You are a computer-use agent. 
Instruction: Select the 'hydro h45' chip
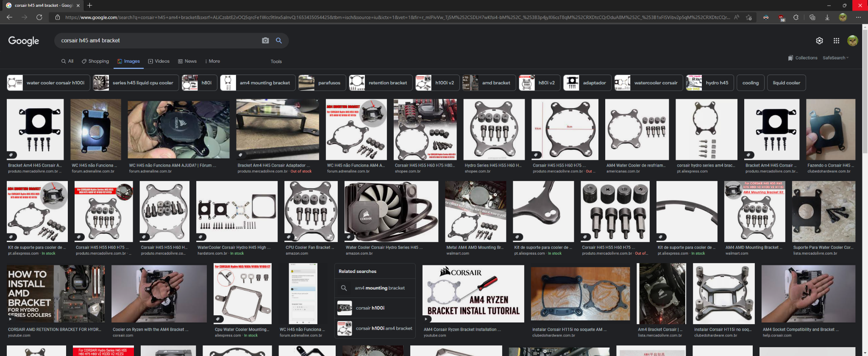point(710,83)
